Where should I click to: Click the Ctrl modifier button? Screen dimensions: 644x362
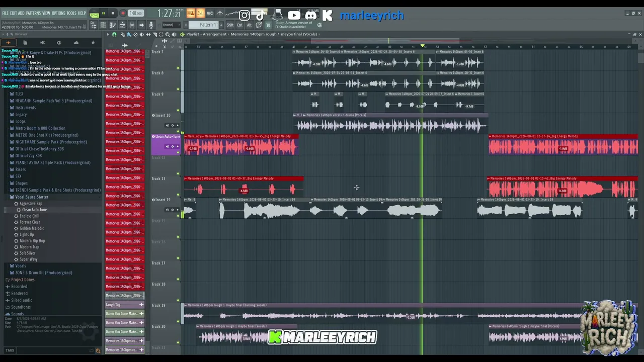point(239,25)
